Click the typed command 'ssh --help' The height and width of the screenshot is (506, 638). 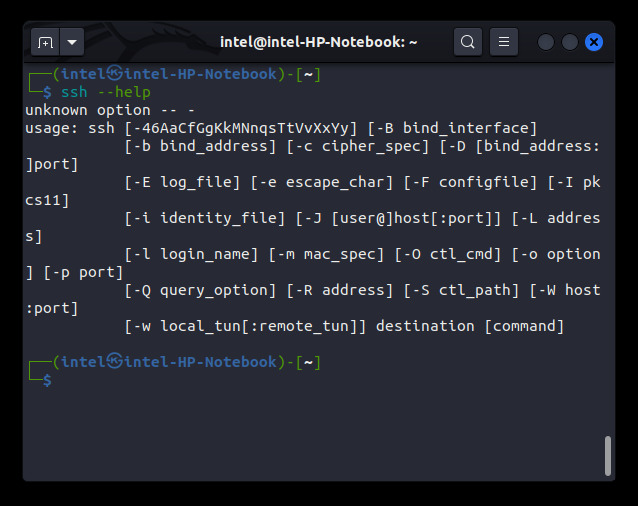(106, 92)
